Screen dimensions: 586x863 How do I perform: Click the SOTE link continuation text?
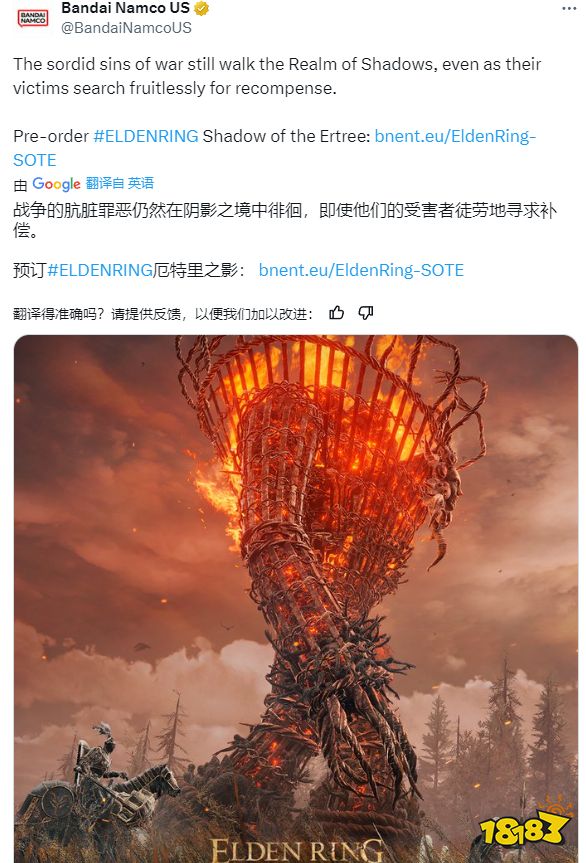click(x=35, y=160)
